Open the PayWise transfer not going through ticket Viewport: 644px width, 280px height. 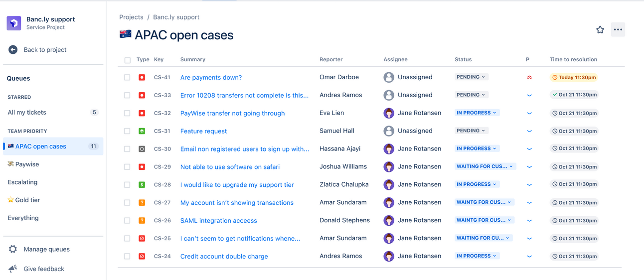pos(232,113)
